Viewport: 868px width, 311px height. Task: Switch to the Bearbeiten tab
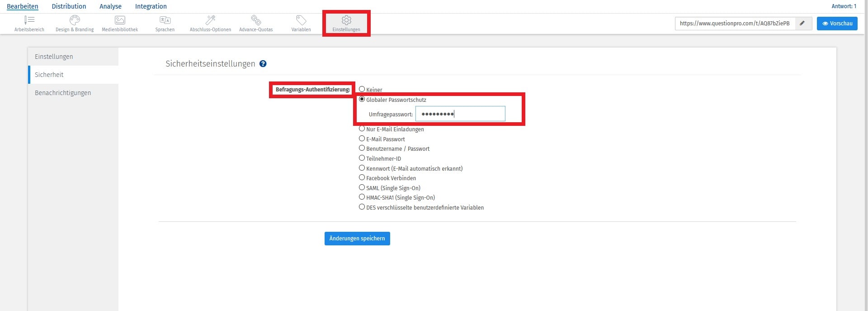[23, 6]
